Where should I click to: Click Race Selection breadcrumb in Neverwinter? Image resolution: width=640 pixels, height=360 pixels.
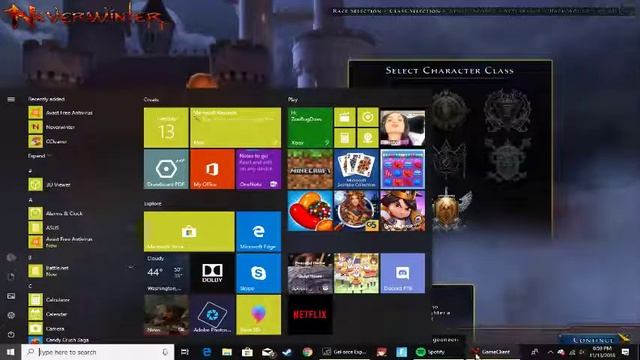coord(357,11)
